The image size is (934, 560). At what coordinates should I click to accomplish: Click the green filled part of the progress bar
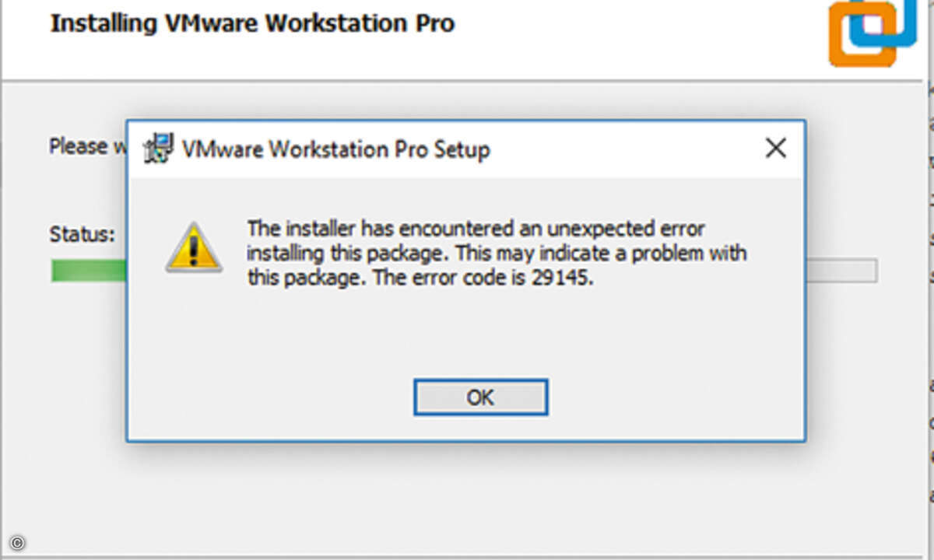[x=89, y=271]
